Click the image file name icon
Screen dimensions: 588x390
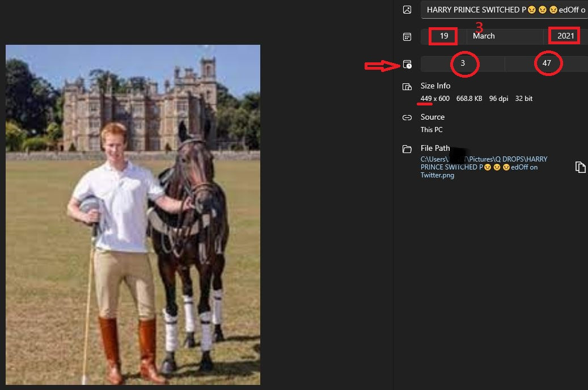click(407, 10)
